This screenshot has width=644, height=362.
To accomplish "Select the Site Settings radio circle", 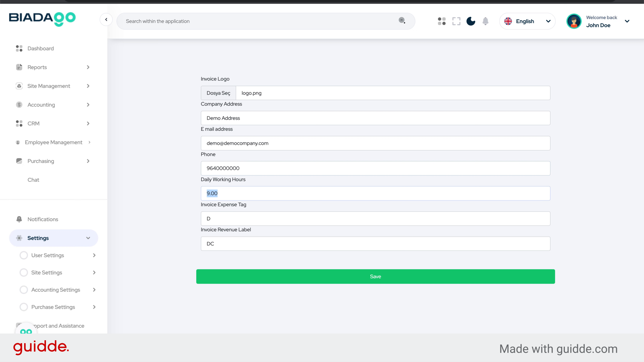I will 24,273.
